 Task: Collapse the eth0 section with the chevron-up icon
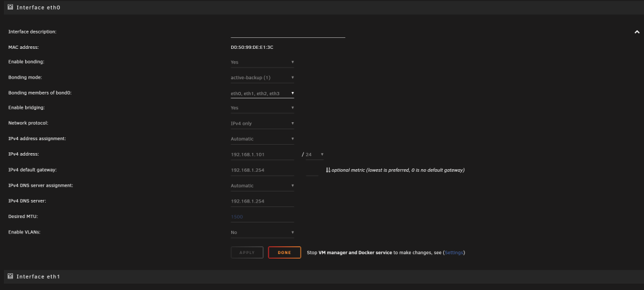point(637,32)
